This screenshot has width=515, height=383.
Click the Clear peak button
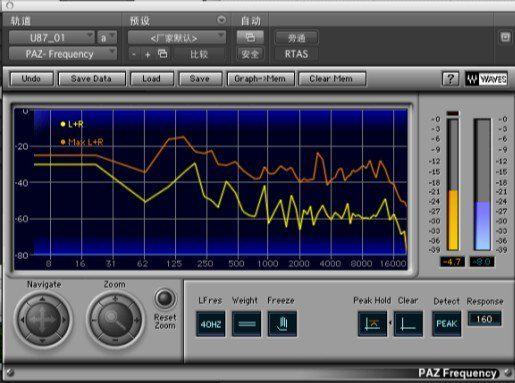408,324
